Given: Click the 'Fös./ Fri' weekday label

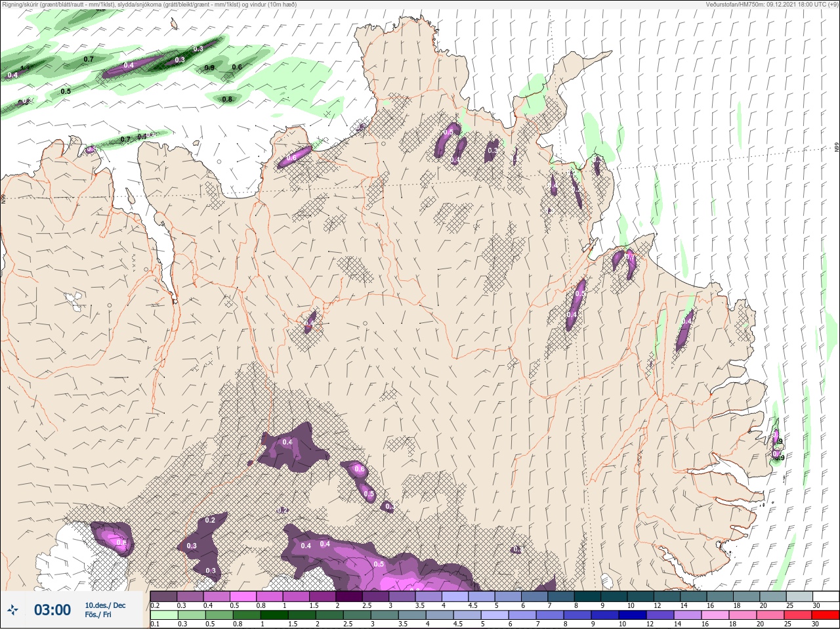Looking at the screenshot, I should coord(98,615).
